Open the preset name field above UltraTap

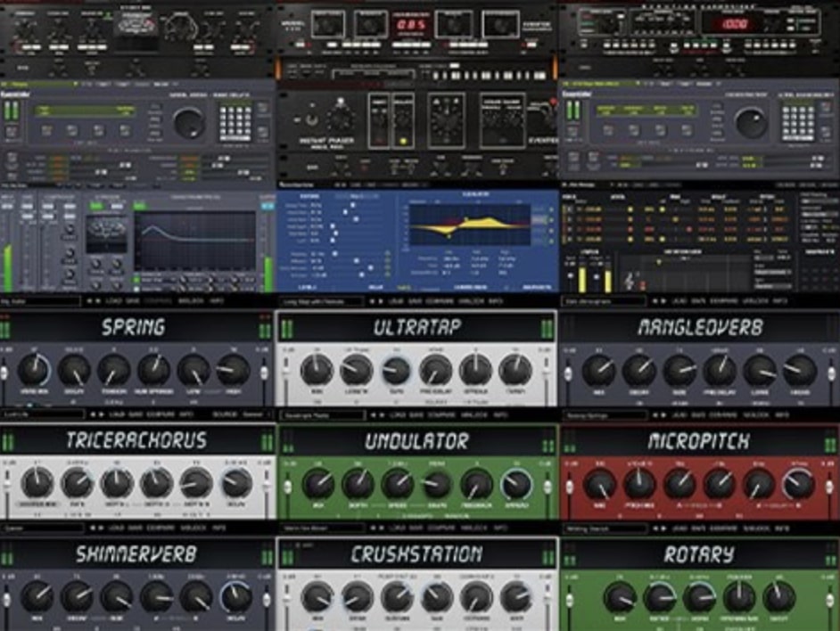321,302
